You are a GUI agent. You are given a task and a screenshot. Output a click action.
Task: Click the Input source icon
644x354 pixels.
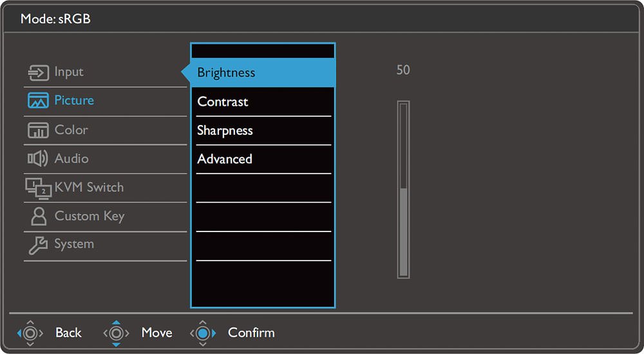[x=38, y=73]
